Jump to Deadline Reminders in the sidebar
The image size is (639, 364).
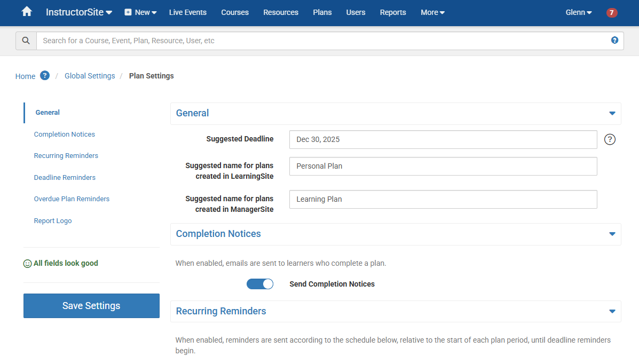pyautogui.click(x=65, y=177)
